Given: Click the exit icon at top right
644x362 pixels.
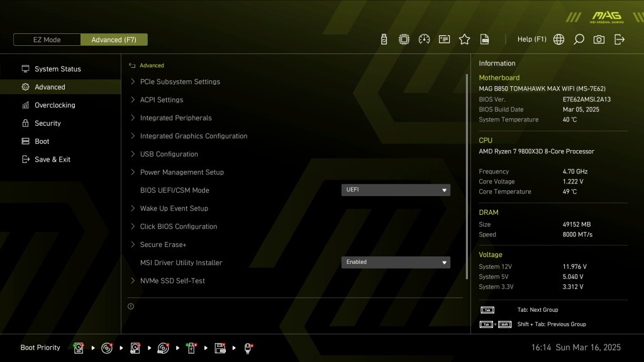Looking at the screenshot, I should pyautogui.click(x=619, y=40).
